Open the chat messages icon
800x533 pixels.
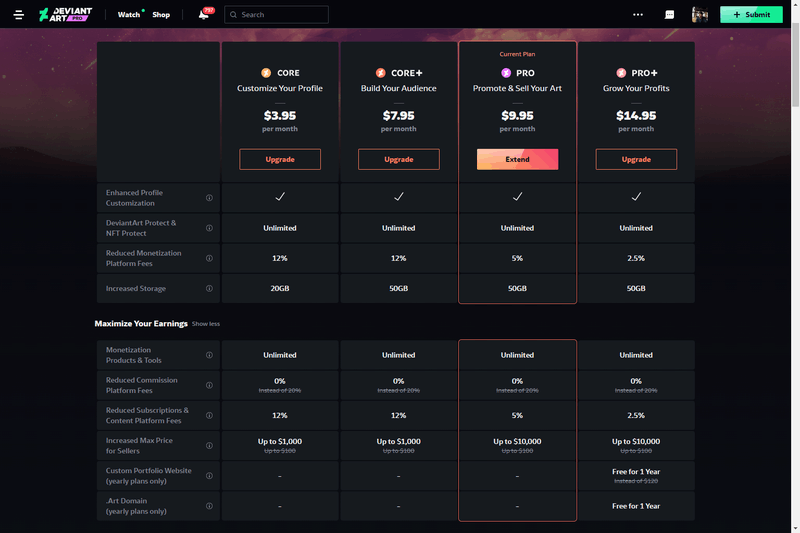tap(669, 15)
